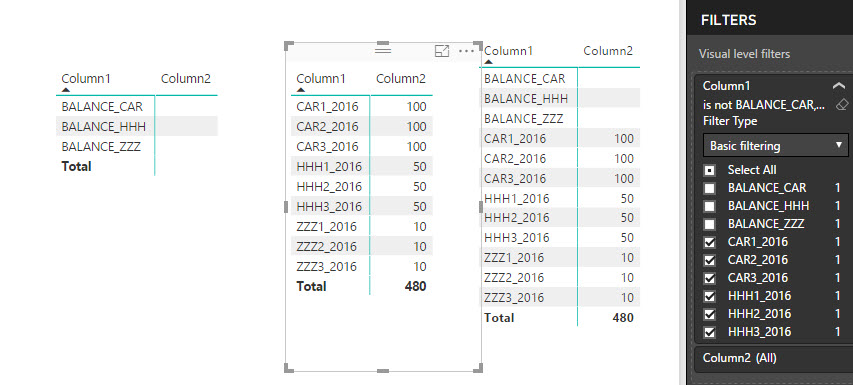Select CAR2_2016 row in right table
Image resolution: width=853 pixels, height=385 pixels.
[x=559, y=159]
